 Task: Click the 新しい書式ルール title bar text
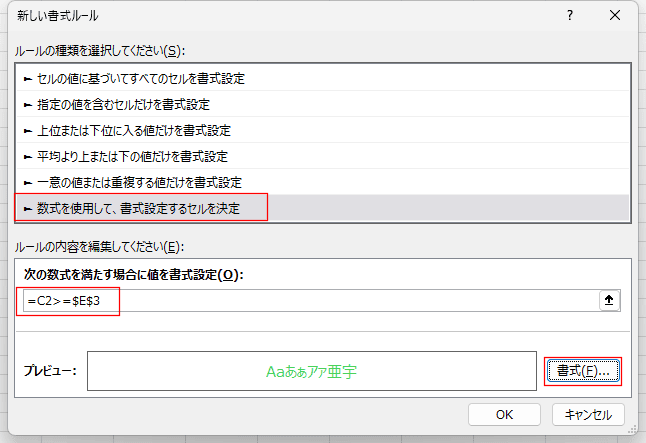(58, 16)
